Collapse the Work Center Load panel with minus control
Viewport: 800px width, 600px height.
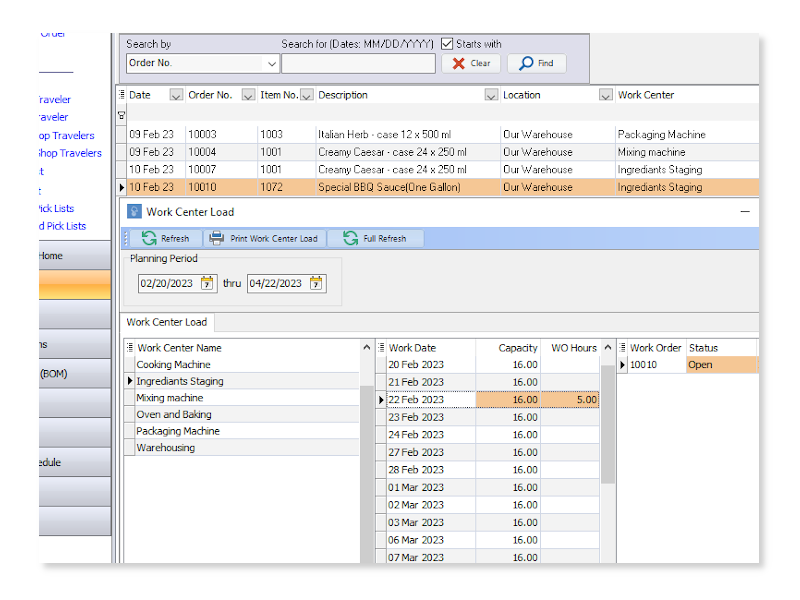tap(744, 211)
